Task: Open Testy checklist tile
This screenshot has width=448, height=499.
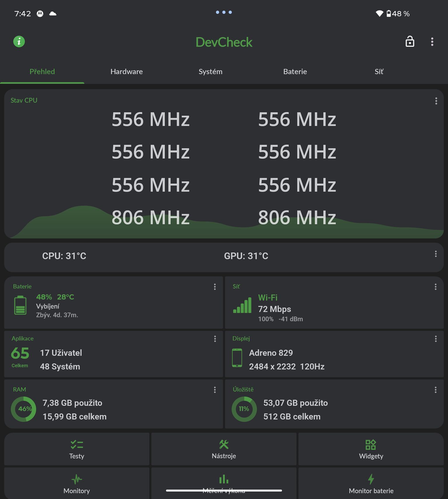Action: [x=77, y=449]
